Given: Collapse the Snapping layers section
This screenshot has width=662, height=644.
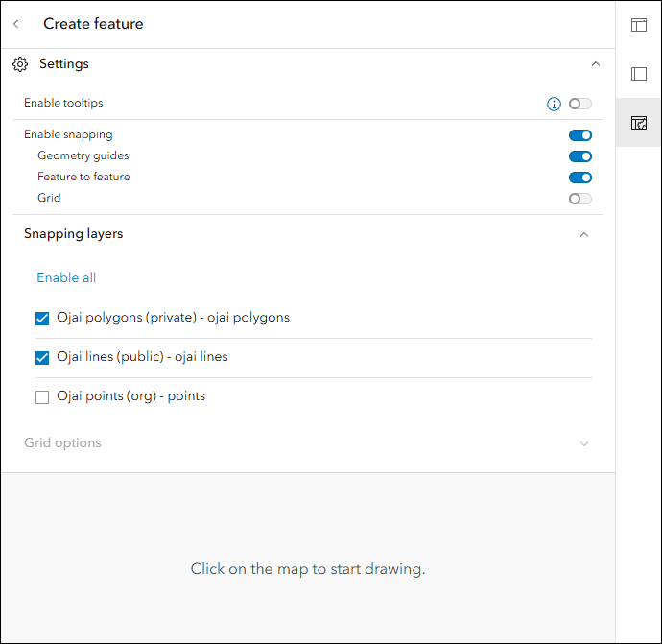Looking at the screenshot, I should point(584,234).
